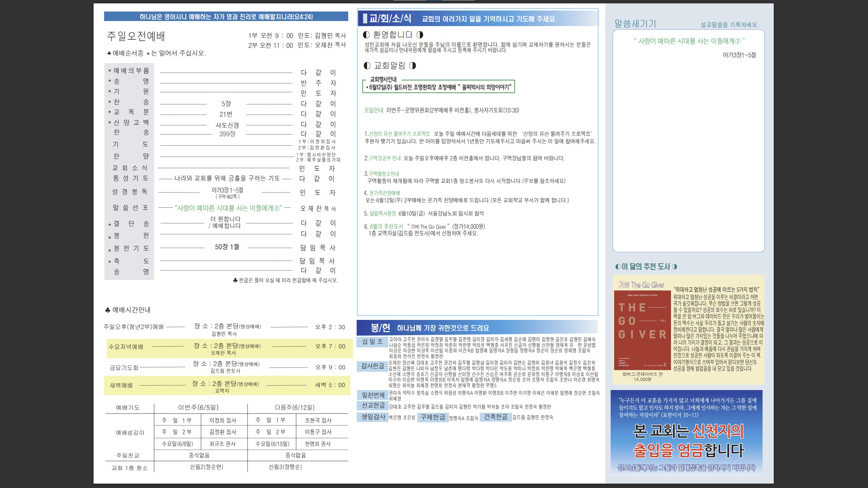
Task: Select 나라와 교회를 위해 긍휼을 구하는 기도
Action: click(x=227, y=178)
